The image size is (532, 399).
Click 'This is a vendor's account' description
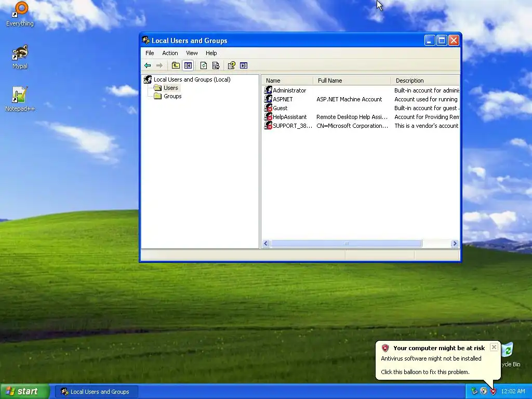(x=426, y=126)
